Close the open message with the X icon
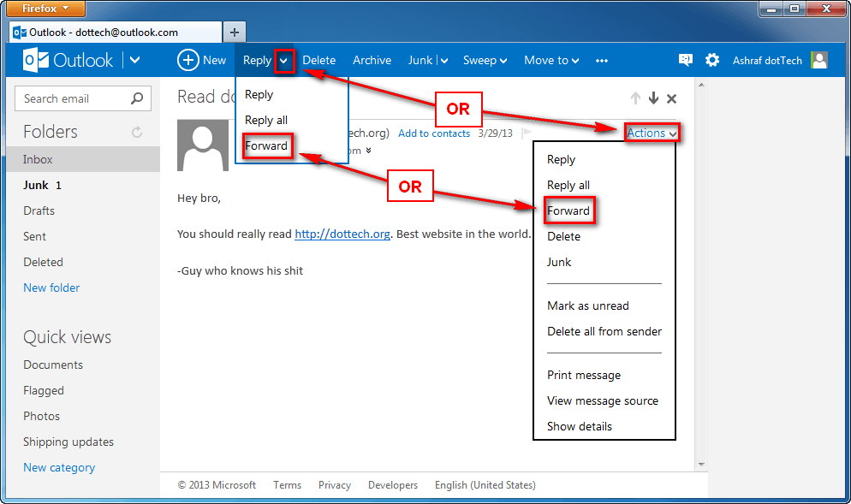The height and width of the screenshot is (504, 851). 671,98
